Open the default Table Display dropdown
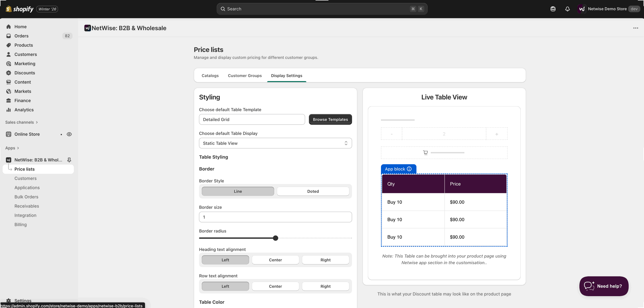Screen dimensions: 644x308 [x=276, y=143]
